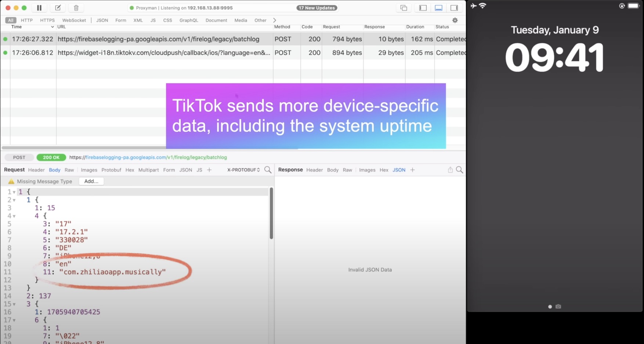644x344 pixels.
Task: Pause recording with the pause icon
Action: click(x=39, y=8)
